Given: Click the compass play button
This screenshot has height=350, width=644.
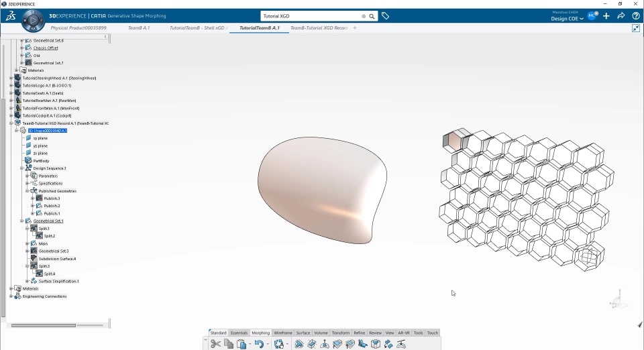Looking at the screenshot, I should 33,19.
